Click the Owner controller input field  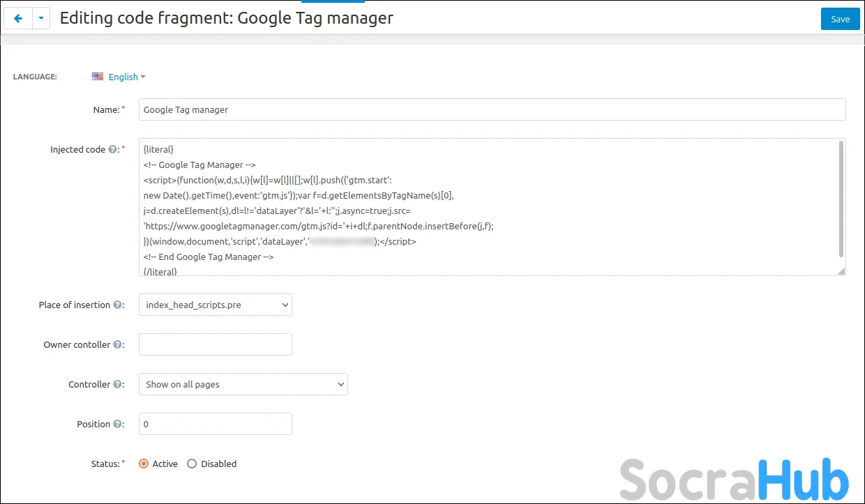(216, 344)
